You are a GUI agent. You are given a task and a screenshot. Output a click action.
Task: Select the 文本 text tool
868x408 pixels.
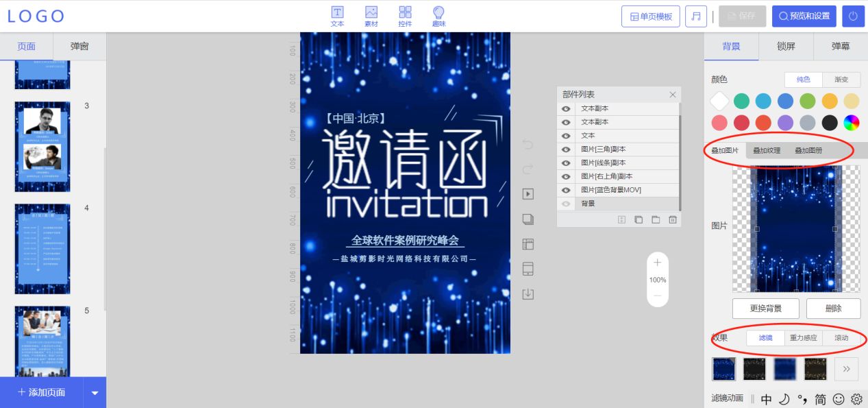(x=337, y=16)
